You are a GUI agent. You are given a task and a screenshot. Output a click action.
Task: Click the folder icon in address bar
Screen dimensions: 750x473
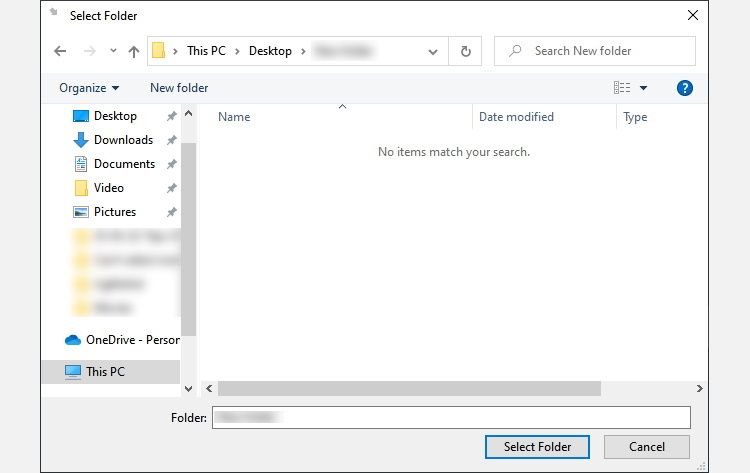[158, 50]
